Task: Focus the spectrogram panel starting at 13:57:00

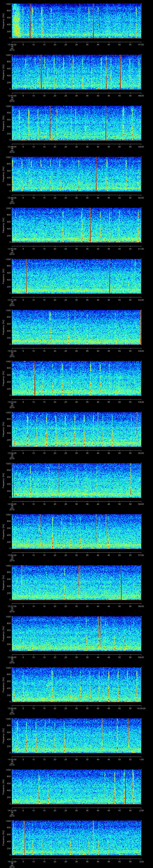Action: [x=77, y=583]
